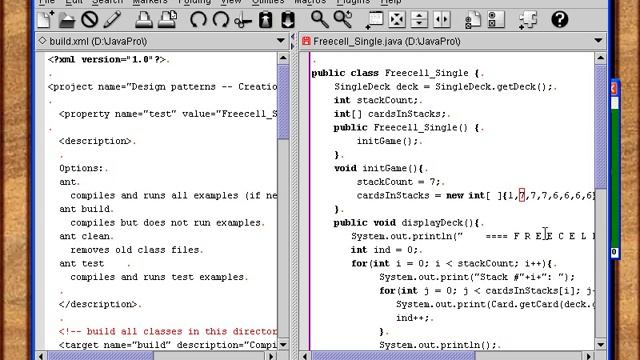Cut selection with scissors icon
This screenshot has width=640, height=360.
(243, 20)
